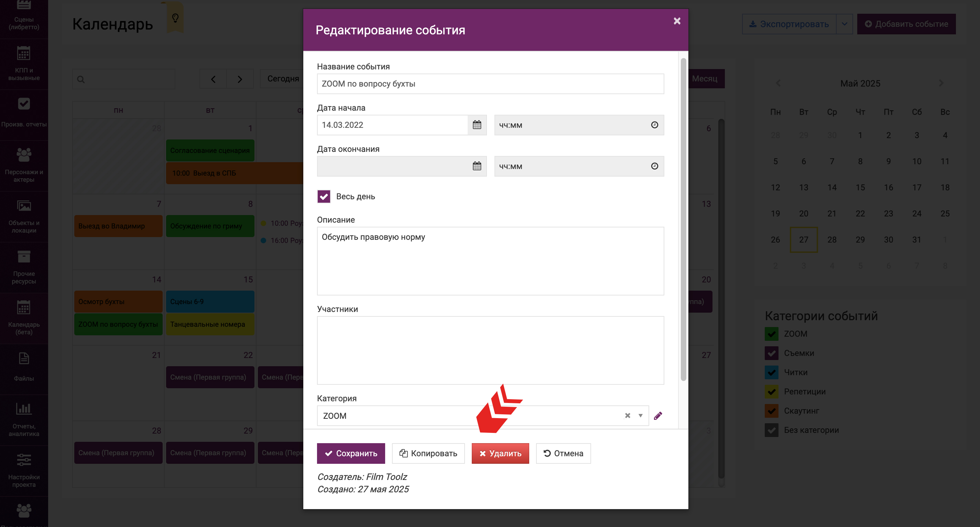980x527 pixels.
Task: Open the Обсуждение по гриму event
Action: 210,226
